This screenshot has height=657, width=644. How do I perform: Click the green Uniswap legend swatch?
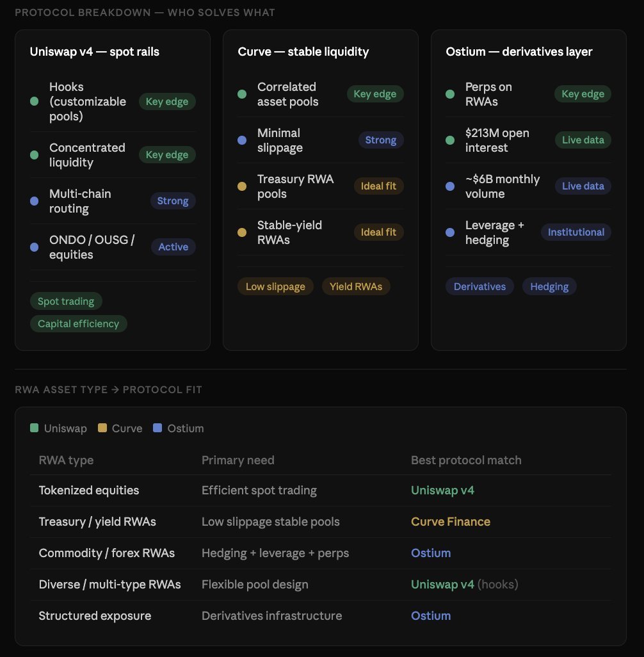(x=34, y=428)
